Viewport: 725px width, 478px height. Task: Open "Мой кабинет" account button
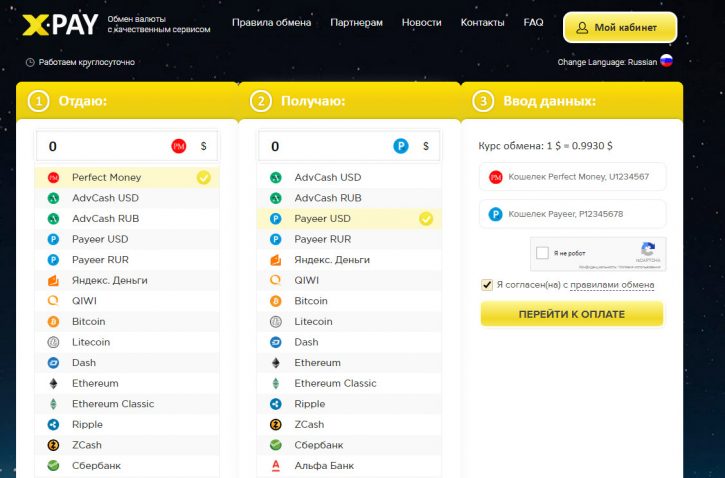[x=620, y=27]
